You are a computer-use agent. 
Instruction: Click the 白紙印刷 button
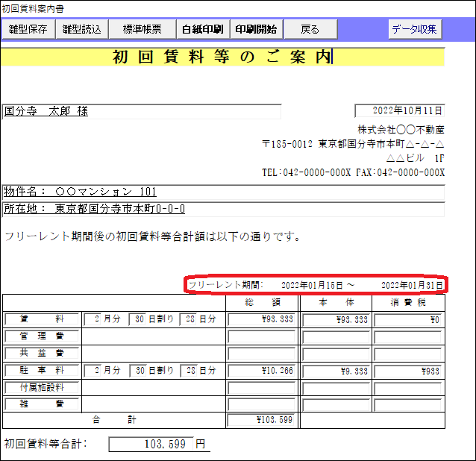point(202,30)
